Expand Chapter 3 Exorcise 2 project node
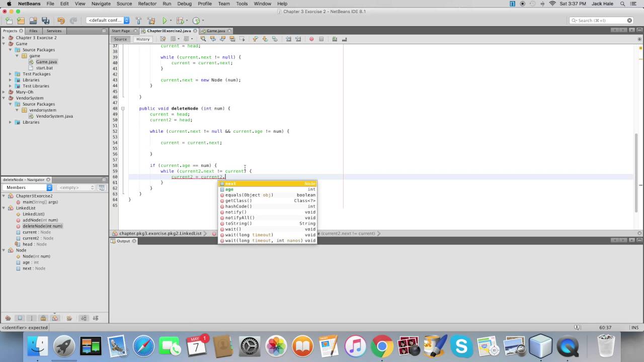This screenshot has height=362, width=644. point(4,38)
